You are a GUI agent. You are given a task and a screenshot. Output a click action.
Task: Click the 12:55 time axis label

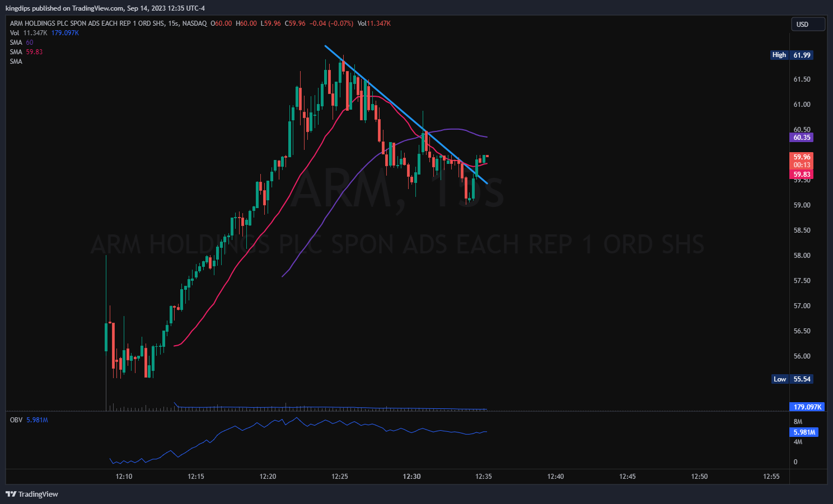(x=771, y=477)
